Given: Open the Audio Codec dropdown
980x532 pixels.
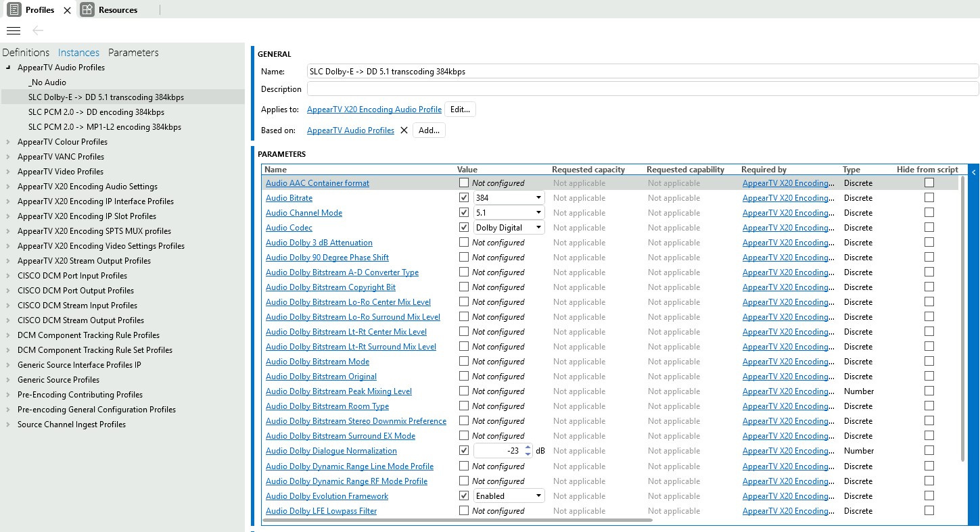Looking at the screenshot, I should (x=538, y=228).
